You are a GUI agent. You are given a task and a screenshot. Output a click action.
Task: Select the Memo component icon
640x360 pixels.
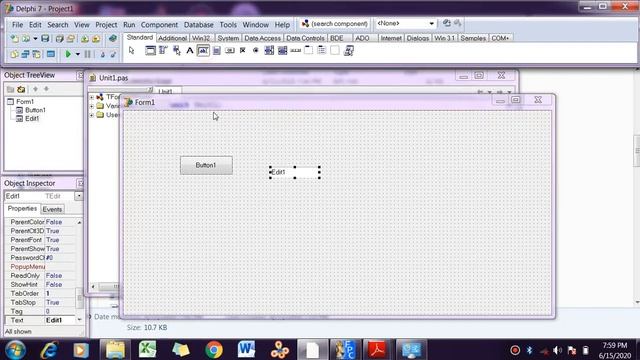(216, 51)
